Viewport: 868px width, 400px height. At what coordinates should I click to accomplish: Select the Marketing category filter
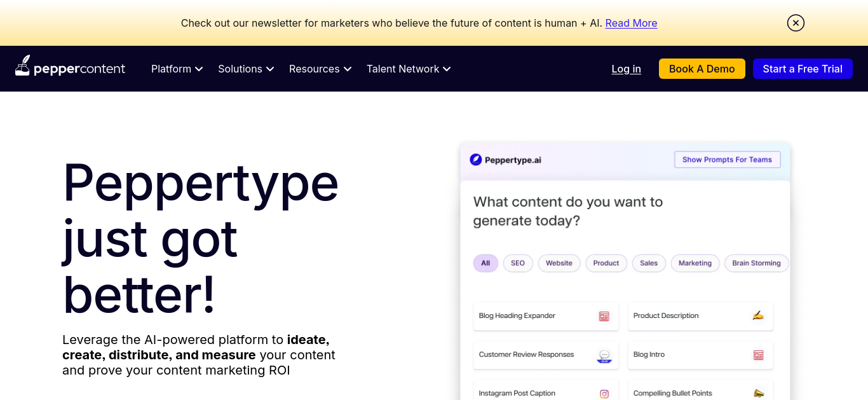click(x=695, y=263)
